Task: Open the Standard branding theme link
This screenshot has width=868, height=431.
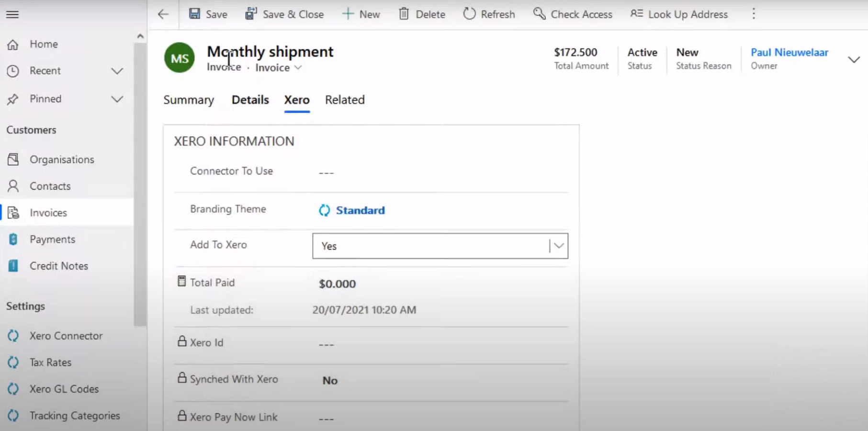Action: [x=360, y=210]
